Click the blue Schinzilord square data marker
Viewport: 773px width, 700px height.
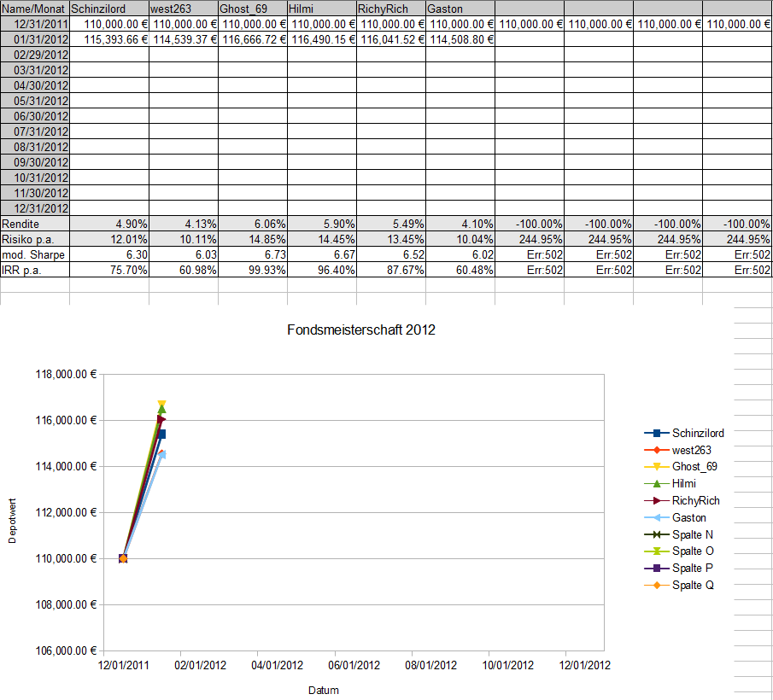pyautogui.click(x=161, y=434)
